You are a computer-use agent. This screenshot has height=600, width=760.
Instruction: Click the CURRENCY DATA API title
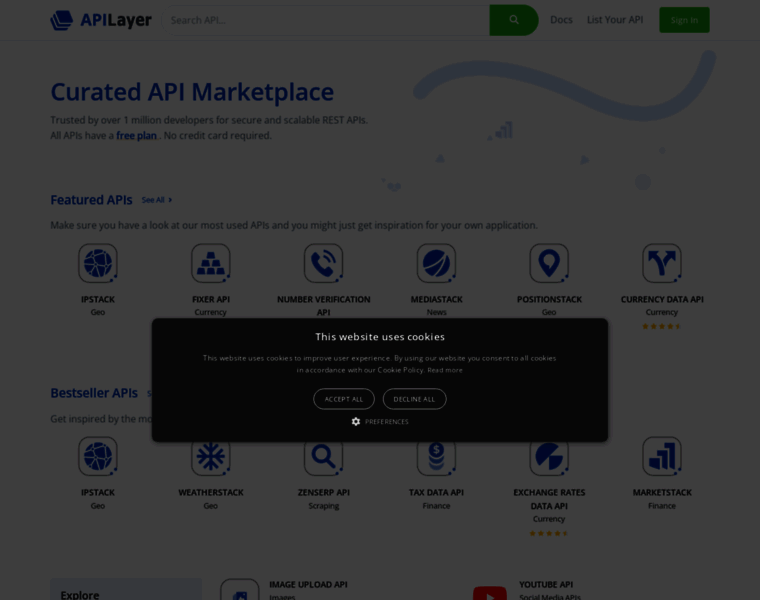[662, 300]
